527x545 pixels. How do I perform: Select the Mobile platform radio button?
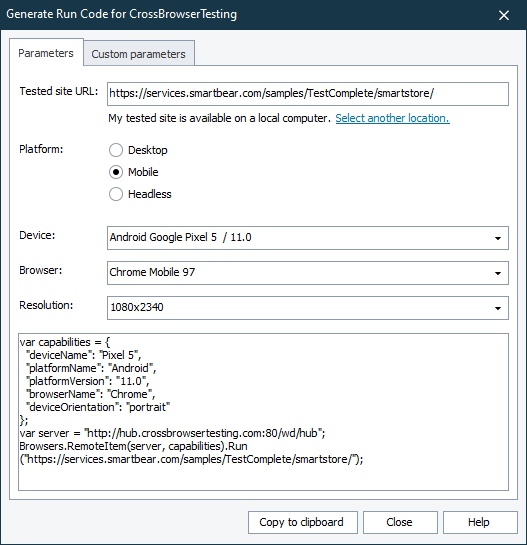point(116,172)
